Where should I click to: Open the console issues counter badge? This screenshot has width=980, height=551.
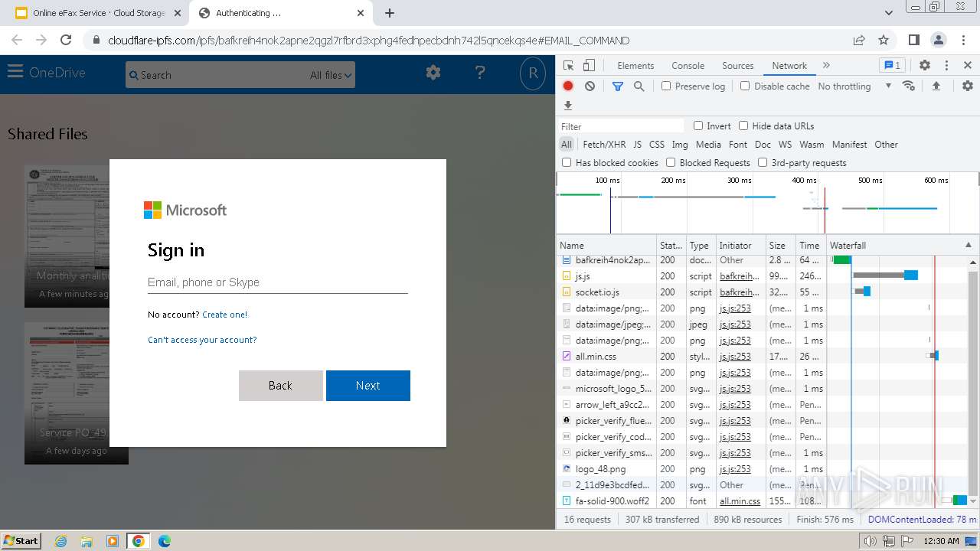(891, 66)
